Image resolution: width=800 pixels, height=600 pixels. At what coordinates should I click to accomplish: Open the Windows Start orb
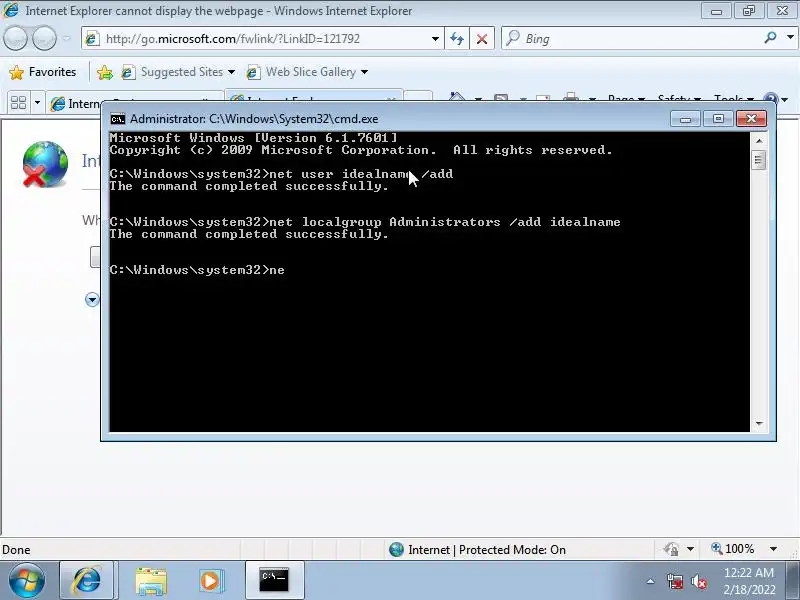[x=27, y=581]
